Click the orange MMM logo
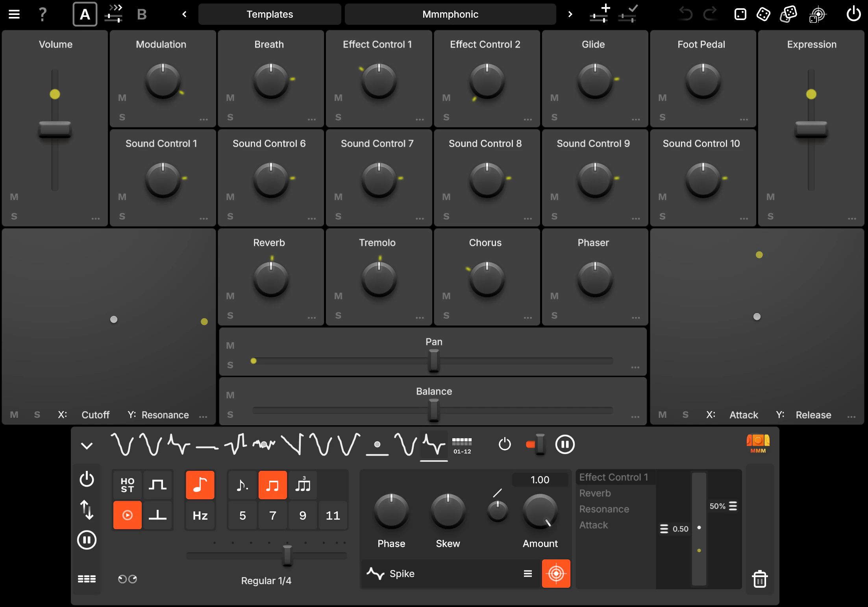The height and width of the screenshot is (607, 868). coord(758,444)
